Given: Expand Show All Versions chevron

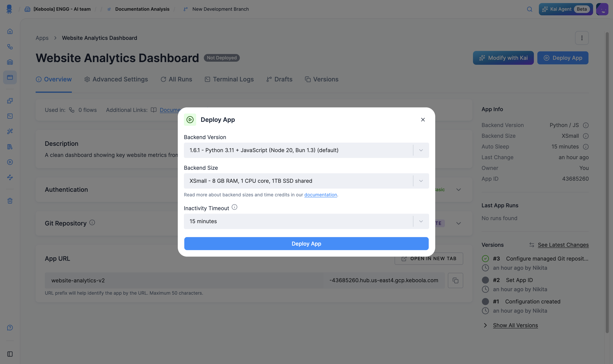Looking at the screenshot, I should point(485,325).
